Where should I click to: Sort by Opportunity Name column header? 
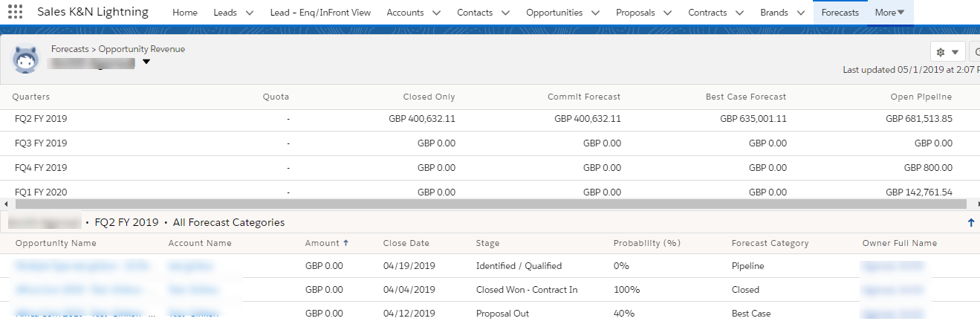pos(56,243)
